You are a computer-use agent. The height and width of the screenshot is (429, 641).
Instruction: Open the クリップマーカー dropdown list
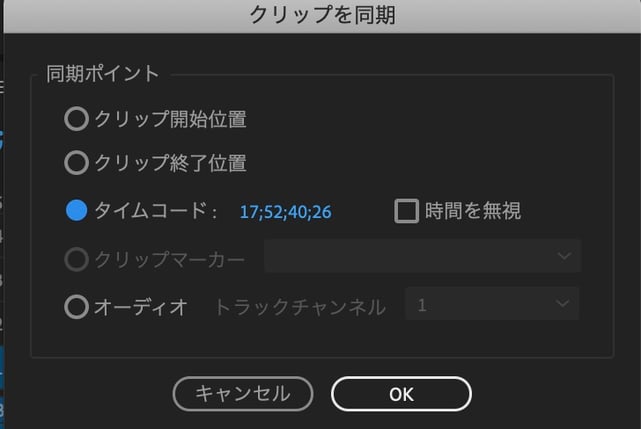[x=423, y=256]
